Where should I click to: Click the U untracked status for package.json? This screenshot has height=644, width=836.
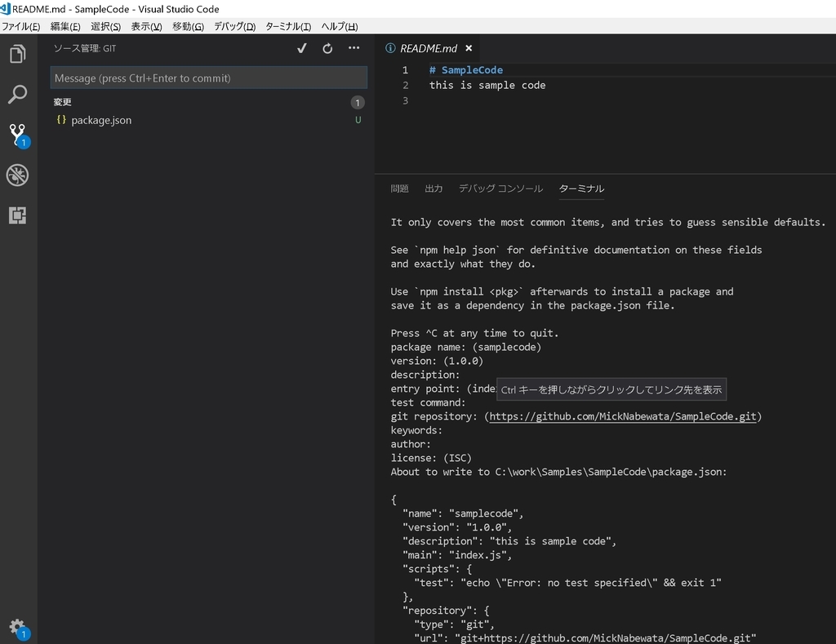coord(358,120)
